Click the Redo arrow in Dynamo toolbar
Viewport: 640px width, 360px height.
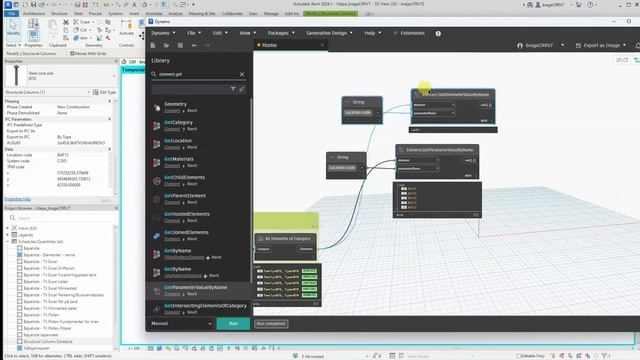coord(207,45)
